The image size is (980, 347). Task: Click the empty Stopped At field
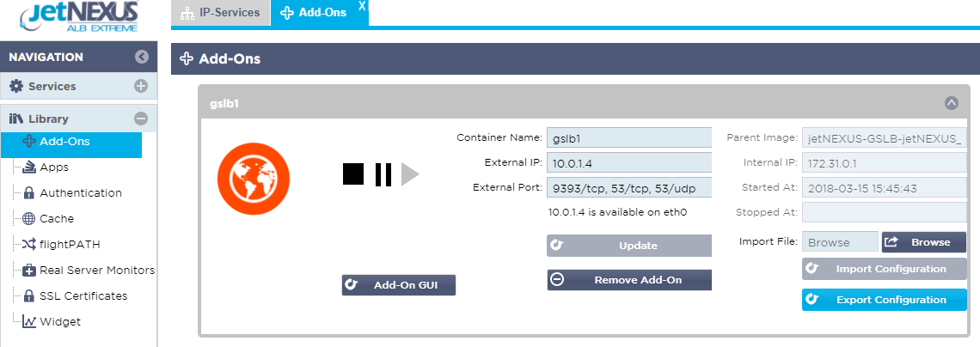(x=885, y=212)
